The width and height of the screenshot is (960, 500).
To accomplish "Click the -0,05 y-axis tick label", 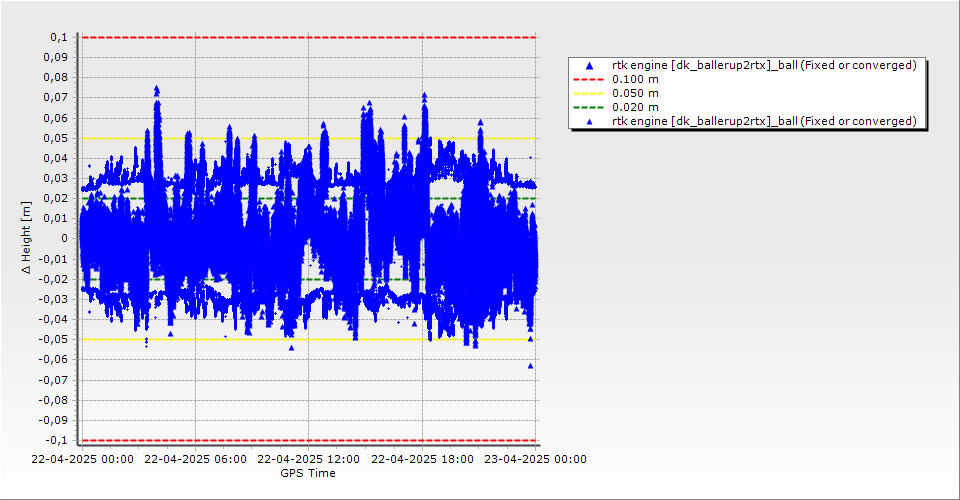I will pos(53,340).
